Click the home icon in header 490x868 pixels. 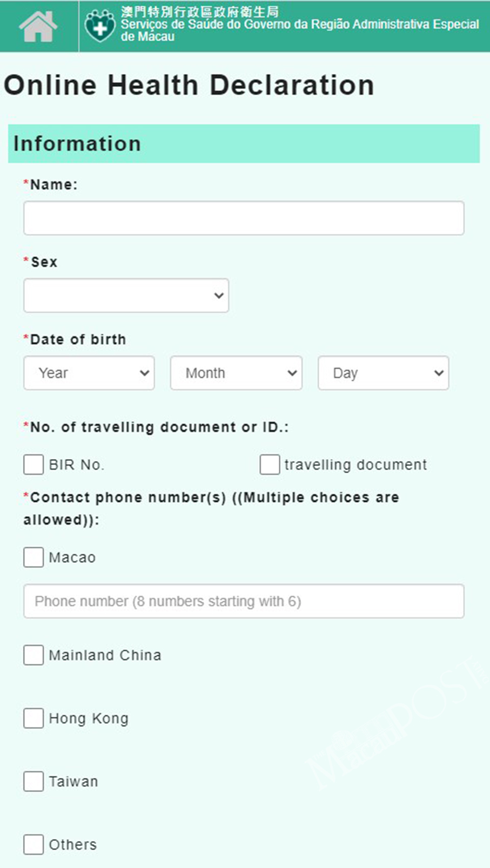point(38,26)
